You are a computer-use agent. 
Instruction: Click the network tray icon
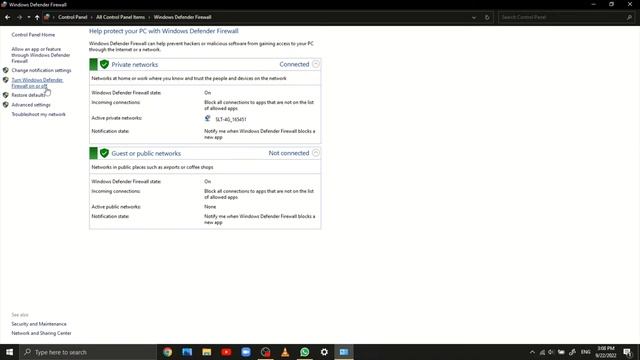542,352
